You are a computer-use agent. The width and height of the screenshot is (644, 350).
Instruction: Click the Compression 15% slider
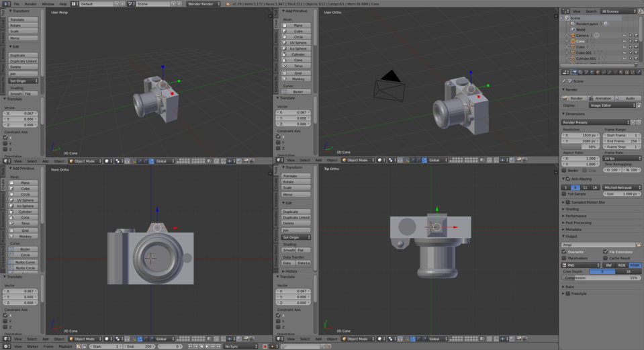pos(601,277)
